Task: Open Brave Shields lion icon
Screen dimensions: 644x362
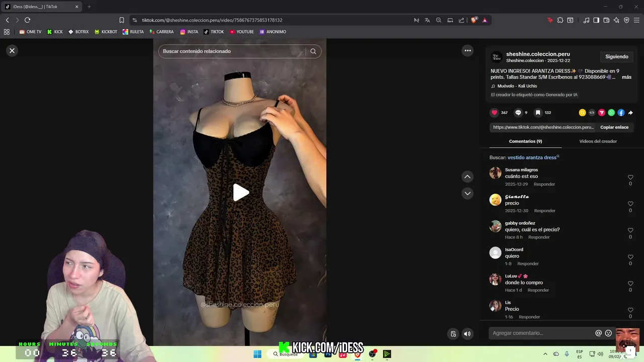Action: (474, 20)
